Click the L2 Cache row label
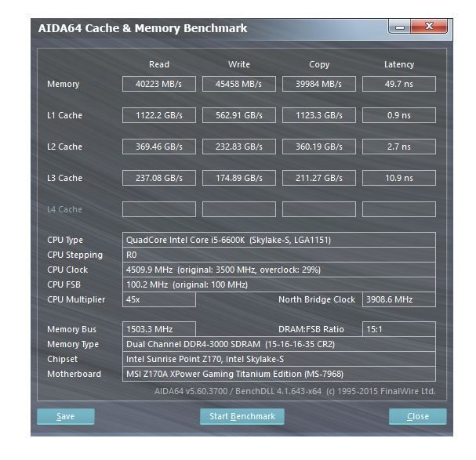476x460 pixels. point(64,147)
